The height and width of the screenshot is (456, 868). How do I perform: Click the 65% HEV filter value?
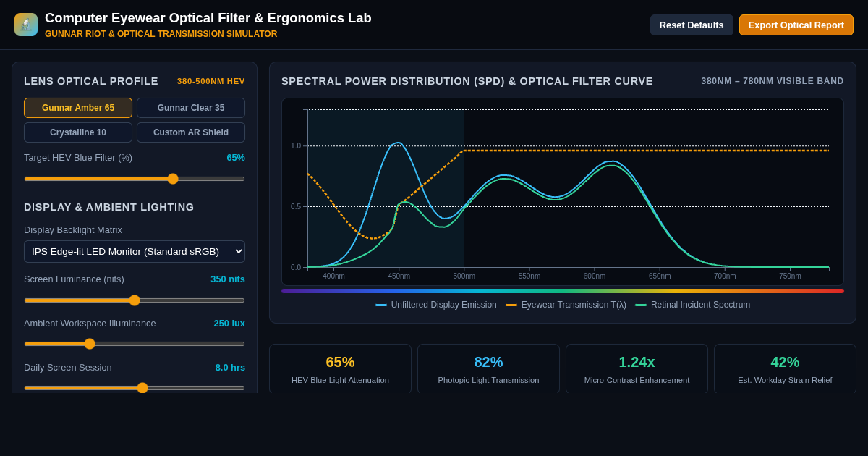click(x=236, y=158)
